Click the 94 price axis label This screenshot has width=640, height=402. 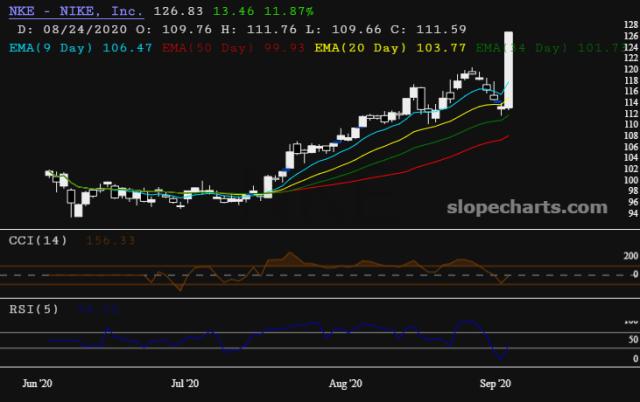pos(633,213)
